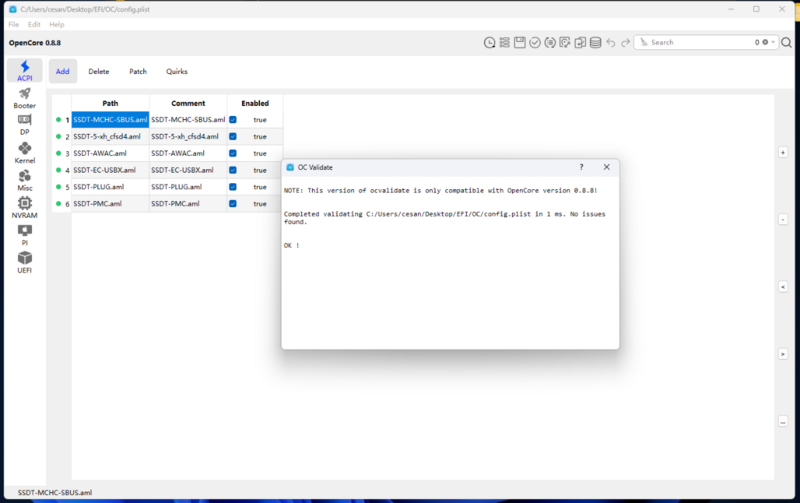Open the database stack icon
This screenshot has height=503, width=800.
point(595,43)
